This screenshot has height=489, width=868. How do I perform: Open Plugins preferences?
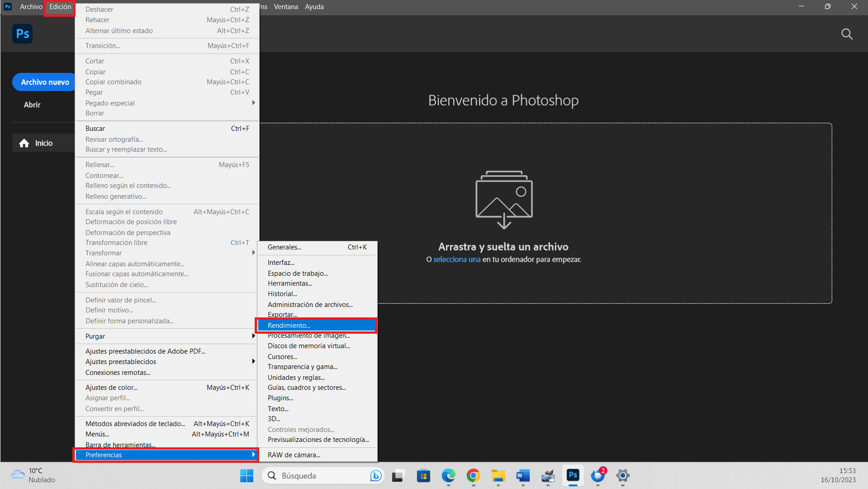(317, 398)
